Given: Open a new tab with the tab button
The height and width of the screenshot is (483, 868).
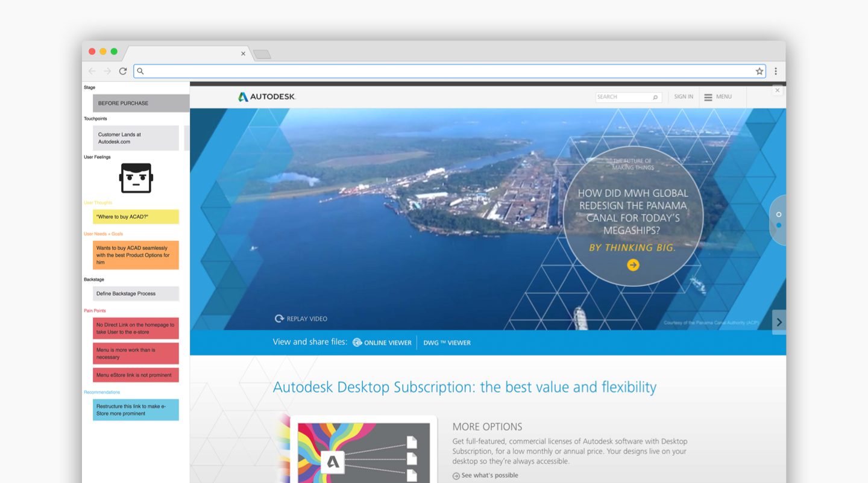Looking at the screenshot, I should (x=262, y=54).
